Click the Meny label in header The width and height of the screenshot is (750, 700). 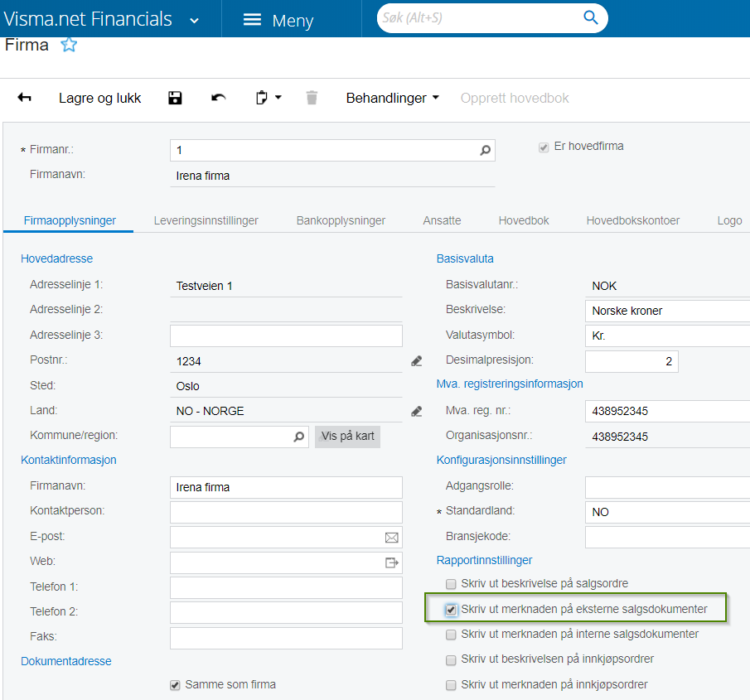point(293,21)
